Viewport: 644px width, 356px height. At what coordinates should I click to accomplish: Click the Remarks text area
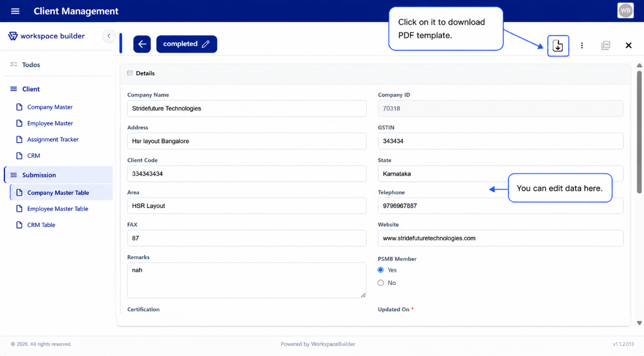coord(247,280)
